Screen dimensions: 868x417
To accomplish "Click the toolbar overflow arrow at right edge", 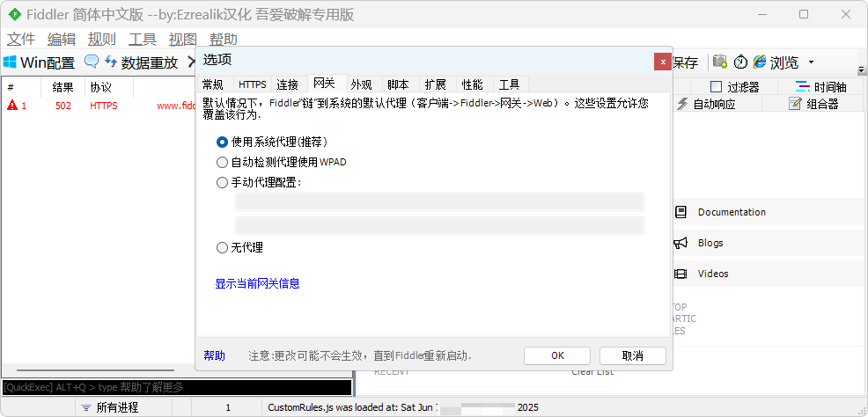I will pos(861,70).
